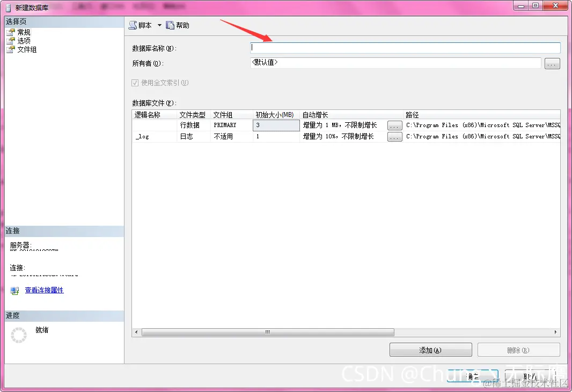Open the owner browse ellipsis button

[552, 63]
